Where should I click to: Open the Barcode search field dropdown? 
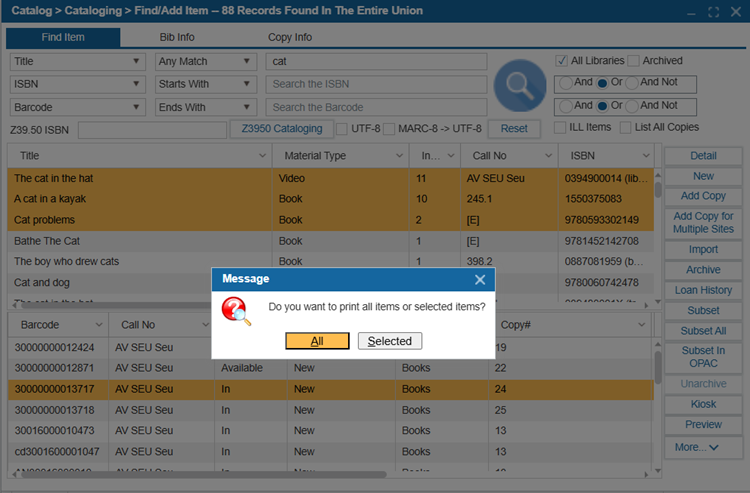tap(77, 107)
